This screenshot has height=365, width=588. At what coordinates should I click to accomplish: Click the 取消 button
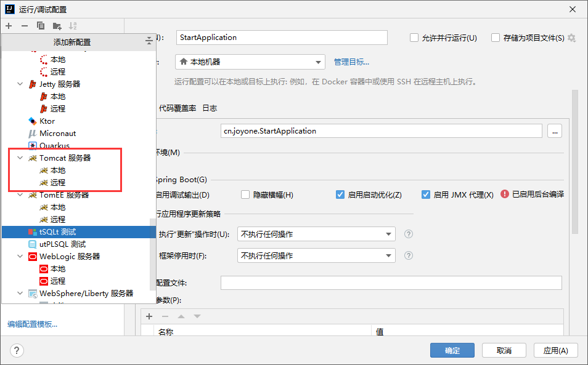point(504,350)
